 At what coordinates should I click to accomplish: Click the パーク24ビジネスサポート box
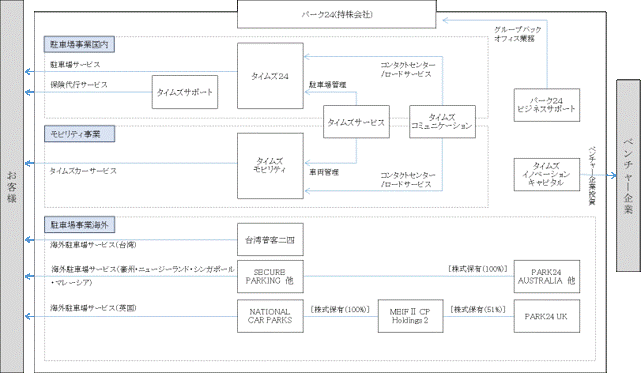(x=547, y=105)
